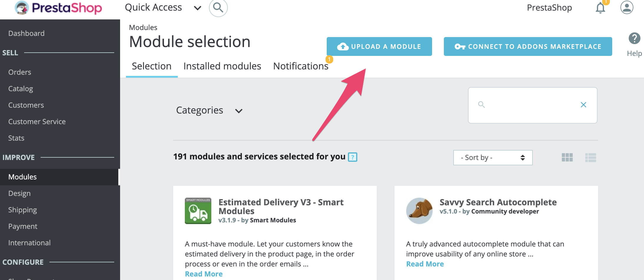Click the Savvy Search dog logo
The image size is (644, 280).
click(x=419, y=211)
